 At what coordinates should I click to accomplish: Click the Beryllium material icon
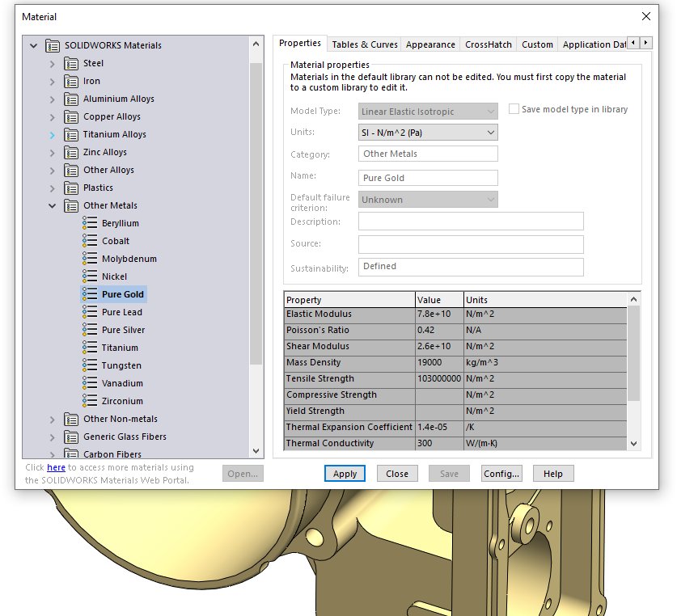click(x=90, y=223)
